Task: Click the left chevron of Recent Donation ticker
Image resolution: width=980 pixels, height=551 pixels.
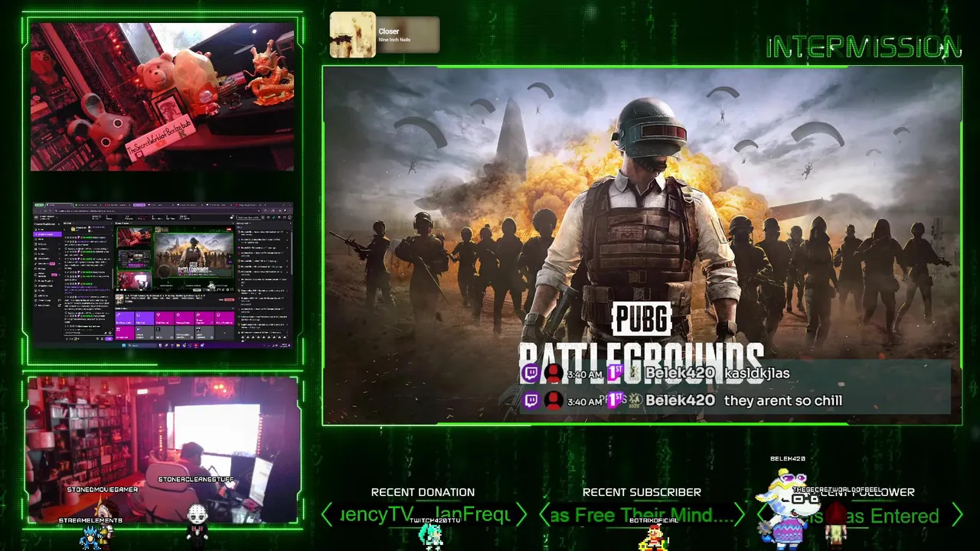Action: 327,515
